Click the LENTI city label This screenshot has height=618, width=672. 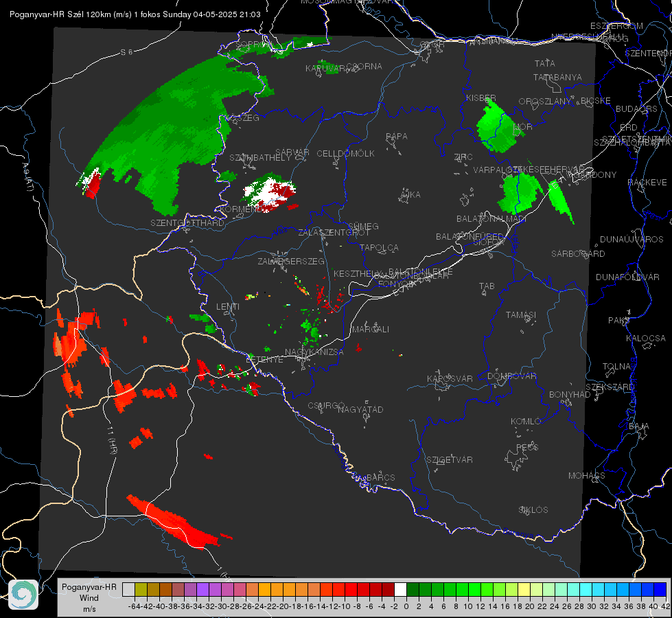[228, 307]
